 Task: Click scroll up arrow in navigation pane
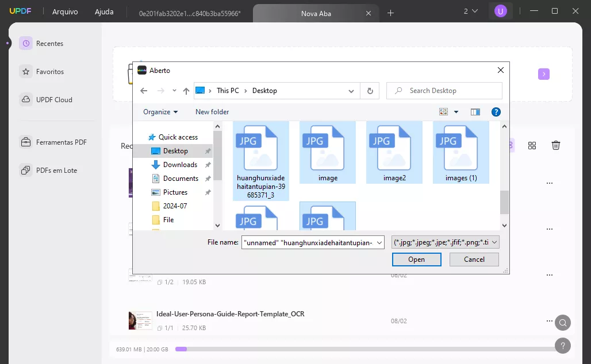(217, 126)
